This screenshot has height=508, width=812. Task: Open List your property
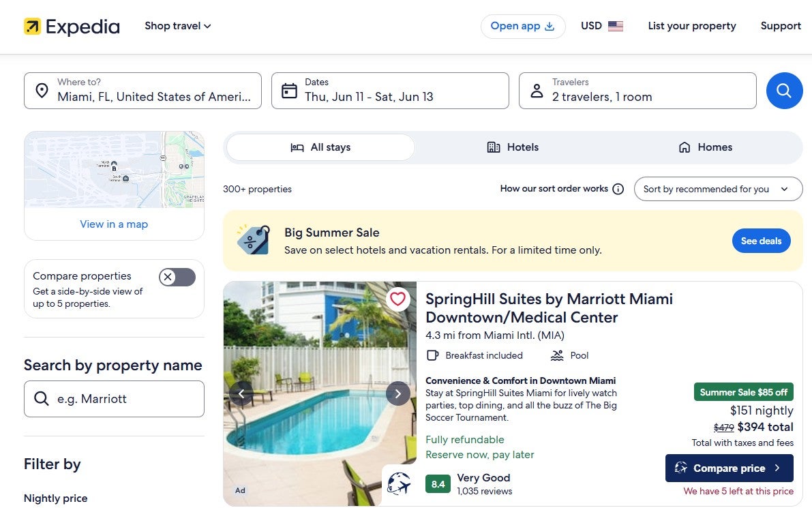(692, 26)
